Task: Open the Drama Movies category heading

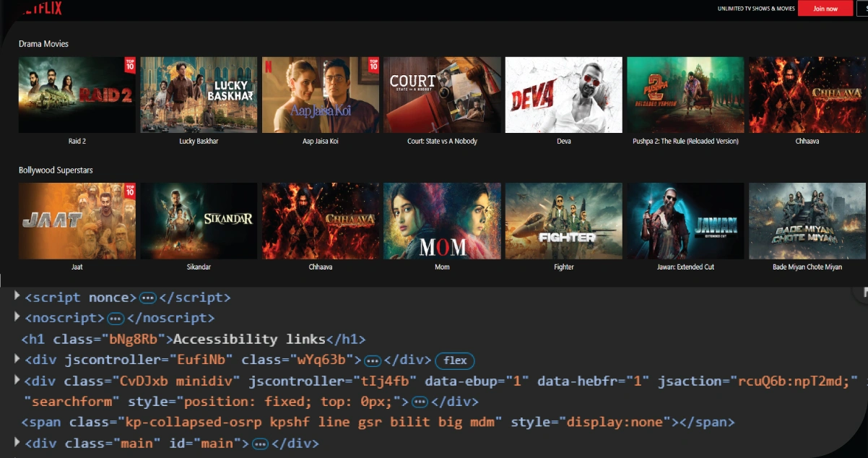Action: [x=42, y=43]
